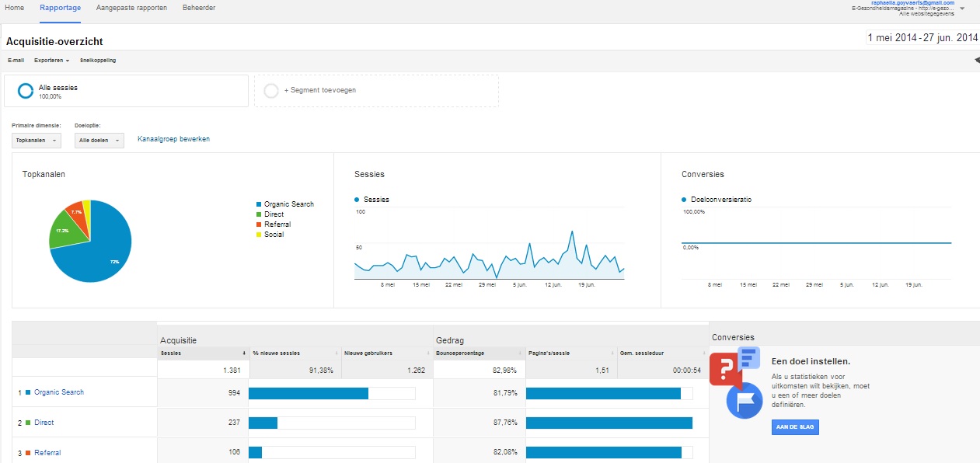Image resolution: width=980 pixels, height=463 pixels.
Task: Click the AAN DE SLAG button
Action: tap(795, 427)
